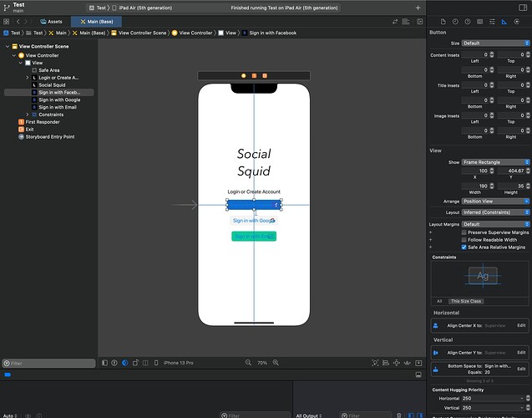Toggle breakpoints activation icon
Screen dimensions: 532x418
pyautogui.click(x=8, y=375)
